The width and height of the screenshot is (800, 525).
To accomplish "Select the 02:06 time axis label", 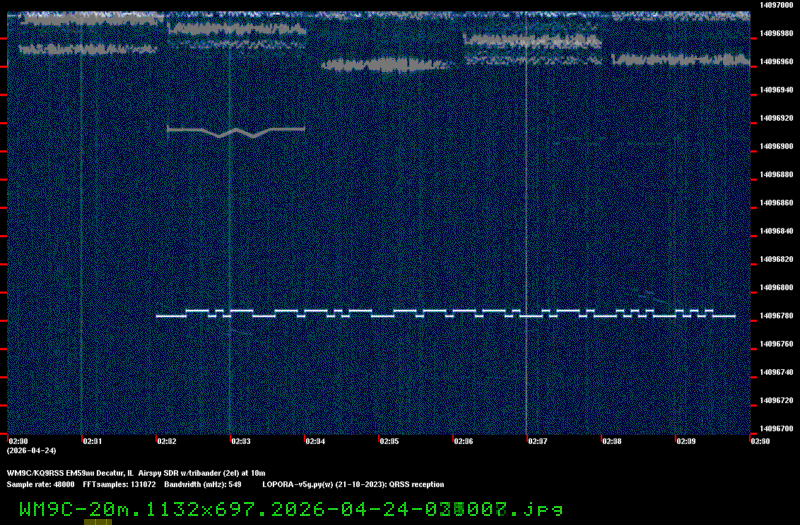I will click(463, 441).
